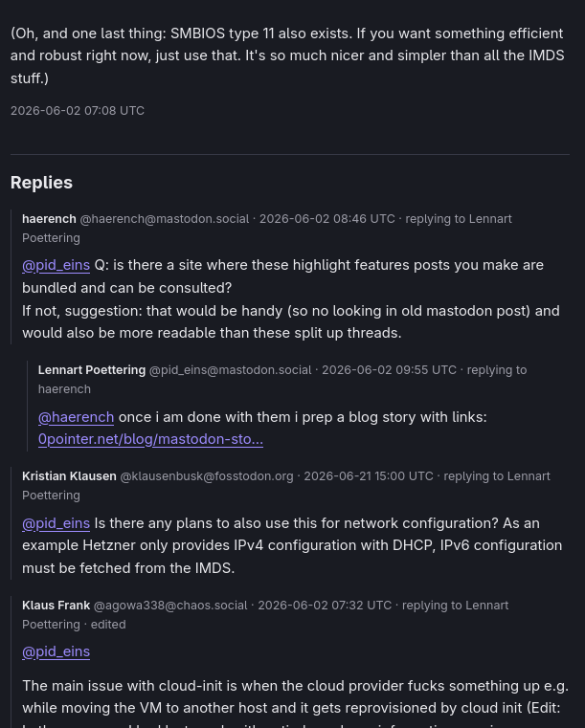Click the 2026-06-02 07:32 UTC timestamp
This screenshot has width=585, height=728.
pos(325,606)
